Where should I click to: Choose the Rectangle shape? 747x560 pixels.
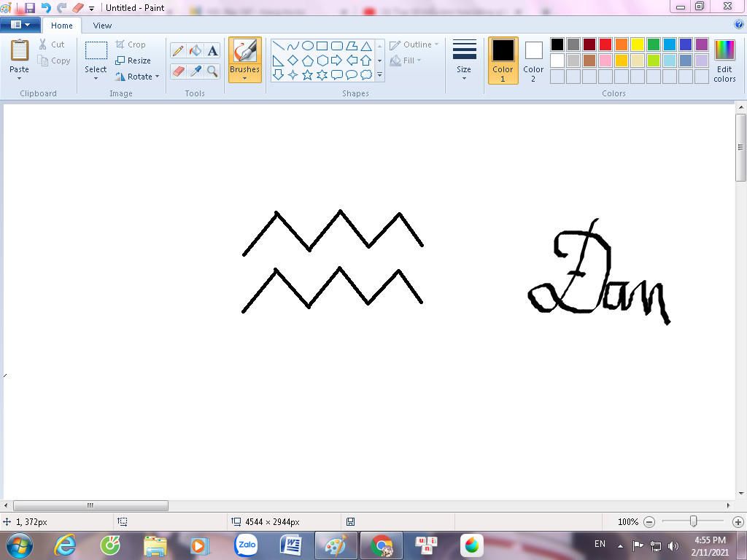point(322,46)
